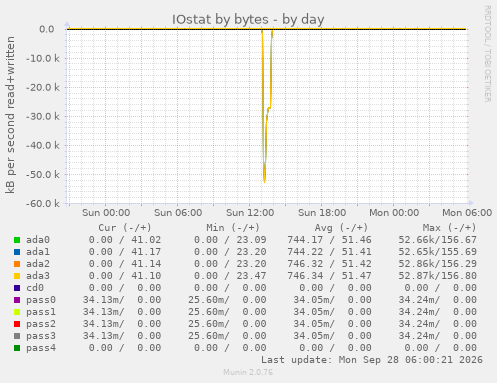Click the Munin 2.0.76 version footer

[248, 372]
